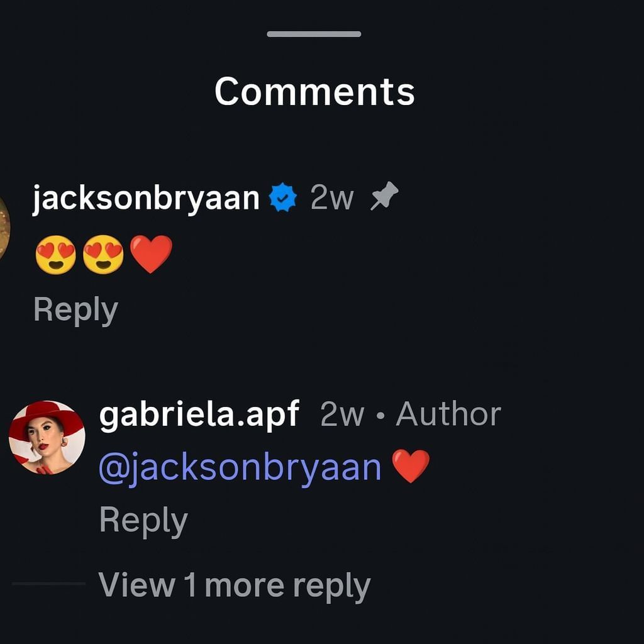
Task: Click the Comments header title
Action: coord(314,91)
